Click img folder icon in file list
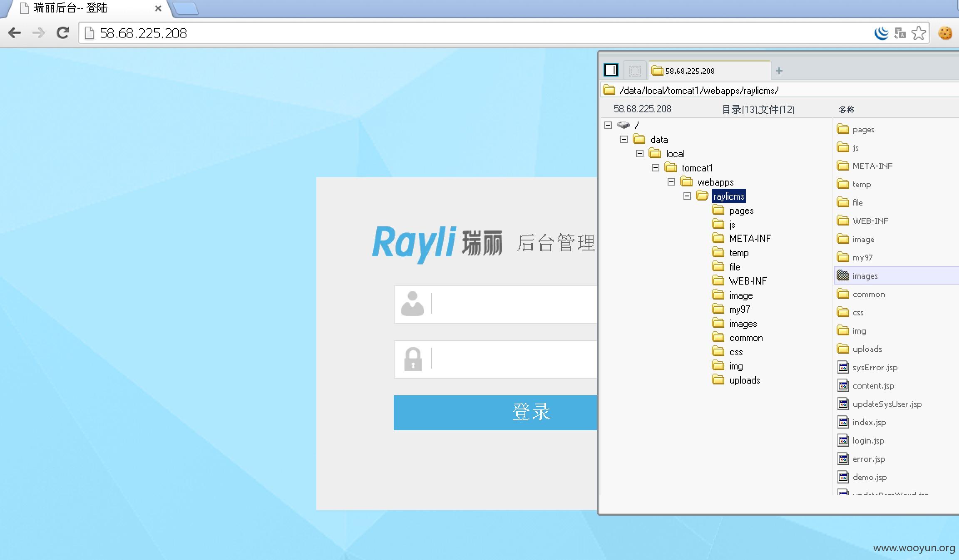 843,331
